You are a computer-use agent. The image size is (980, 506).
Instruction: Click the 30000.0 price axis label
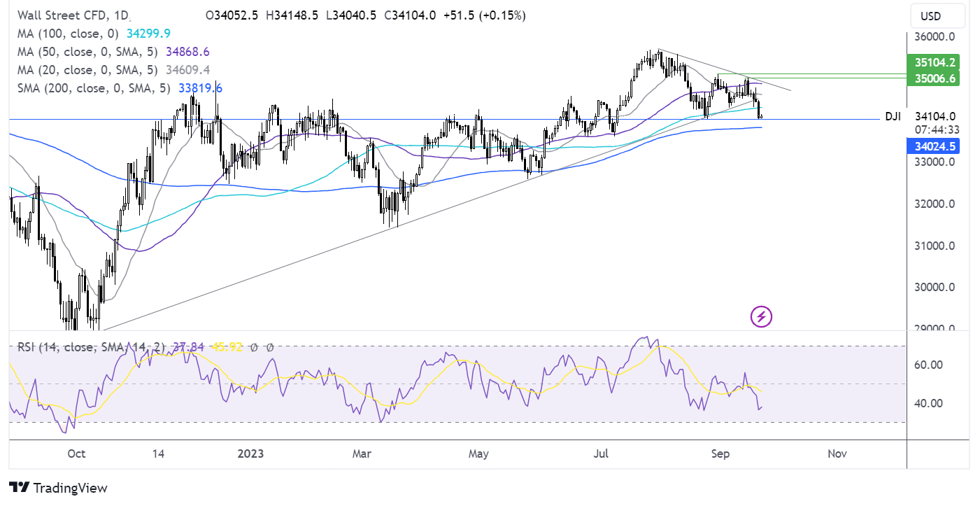pos(937,287)
